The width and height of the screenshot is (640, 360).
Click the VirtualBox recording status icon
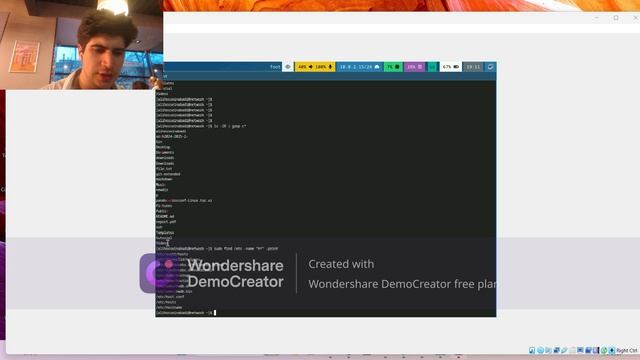coord(588,350)
